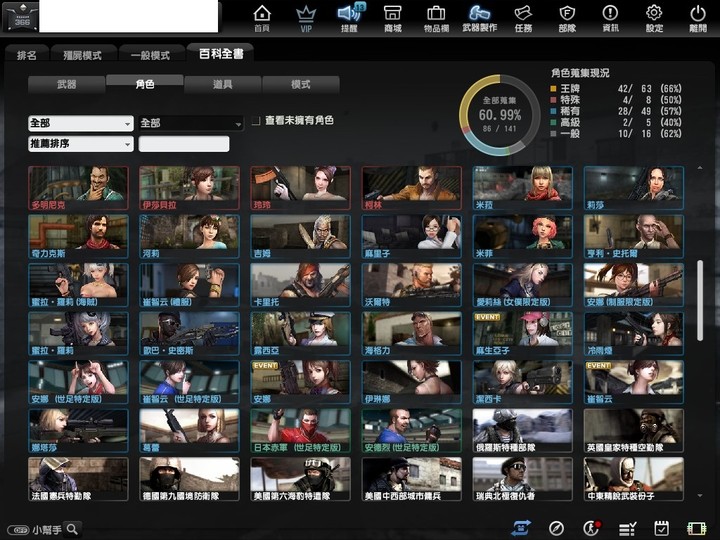This screenshot has height=540, width=720.
Task: Open the 任務 missions icon
Action: click(x=523, y=17)
